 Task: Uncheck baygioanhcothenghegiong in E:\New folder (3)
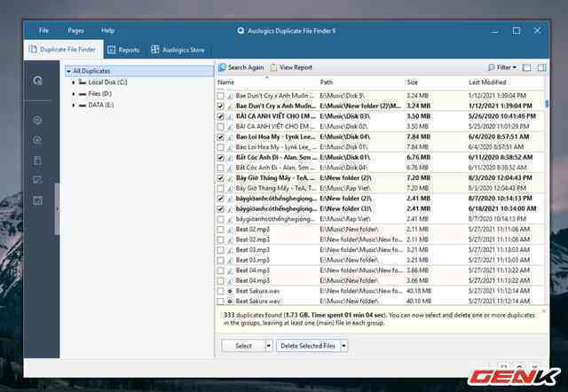tap(220, 209)
